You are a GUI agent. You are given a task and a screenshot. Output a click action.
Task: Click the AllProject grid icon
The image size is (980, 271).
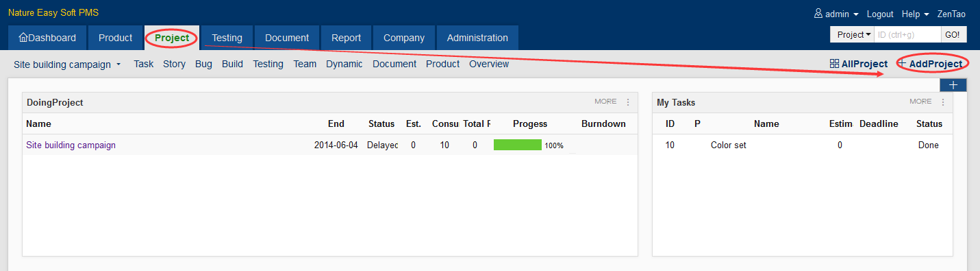pyautogui.click(x=834, y=64)
